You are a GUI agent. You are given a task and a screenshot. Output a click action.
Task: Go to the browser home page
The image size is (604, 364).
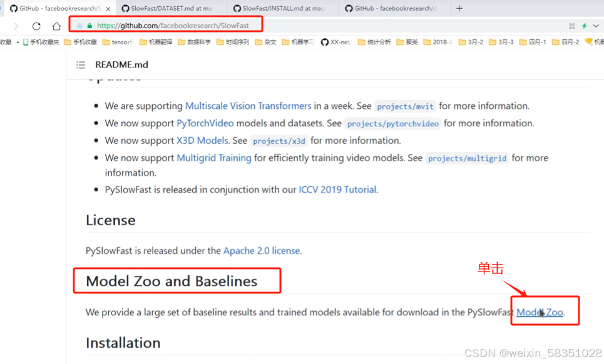pos(56,26)
